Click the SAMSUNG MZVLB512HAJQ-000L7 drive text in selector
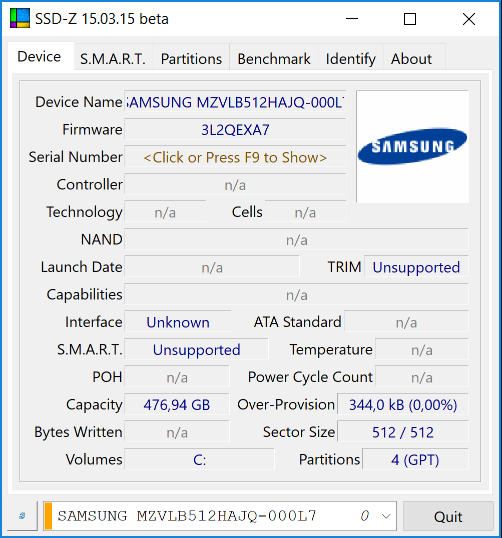The image size is (502, 538). point(187,516)
